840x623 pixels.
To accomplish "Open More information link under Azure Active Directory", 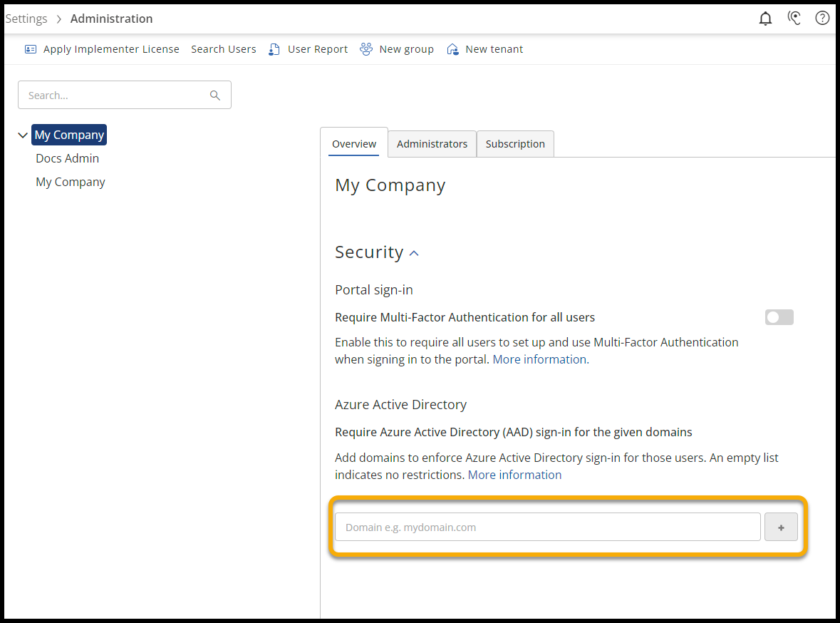I will click(x=514, y=475).
